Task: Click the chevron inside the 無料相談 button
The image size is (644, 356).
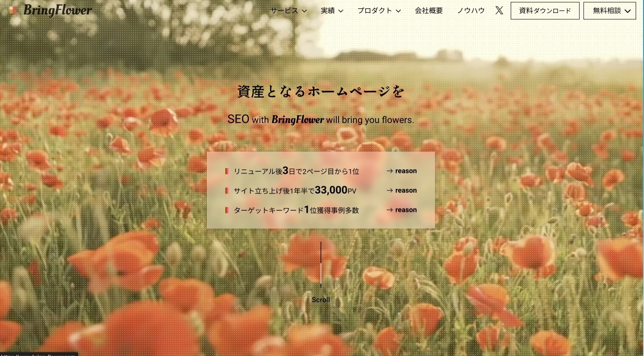Action: click(627, 11)
